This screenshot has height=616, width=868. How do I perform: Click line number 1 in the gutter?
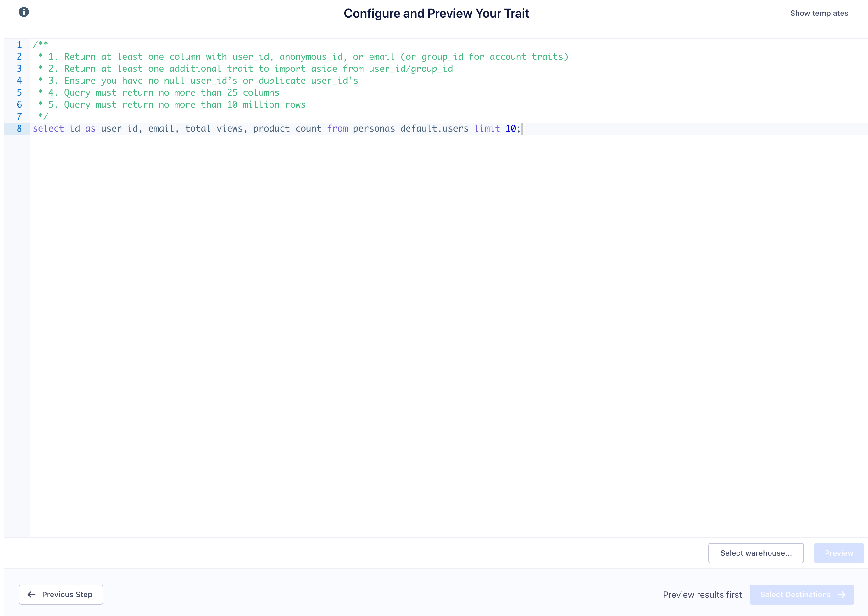click(x=19, y=44)
